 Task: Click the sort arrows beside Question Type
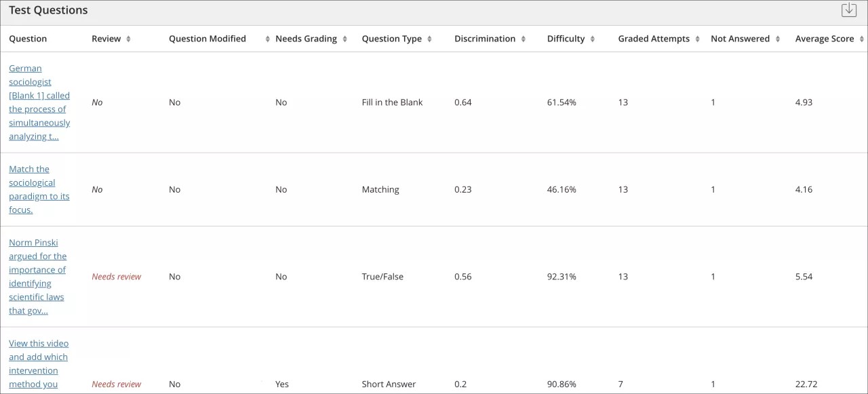tap(430, 39)
